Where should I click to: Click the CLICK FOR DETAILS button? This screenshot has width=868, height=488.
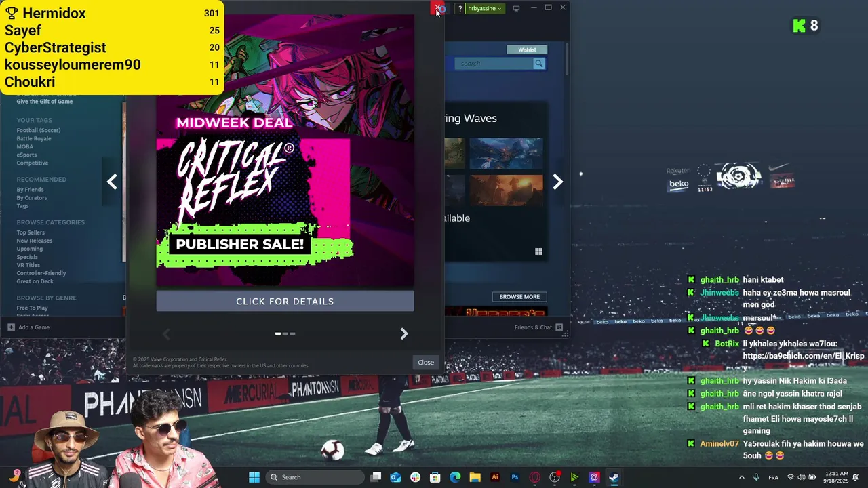pyautogui.click(x=285, y=301)
